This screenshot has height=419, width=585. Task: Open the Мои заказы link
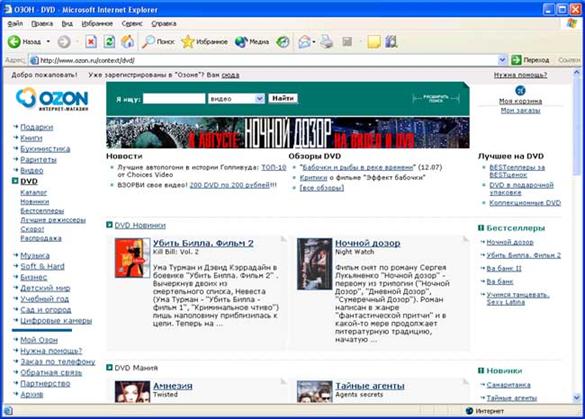pyautogui.click(x=520, y=110)
